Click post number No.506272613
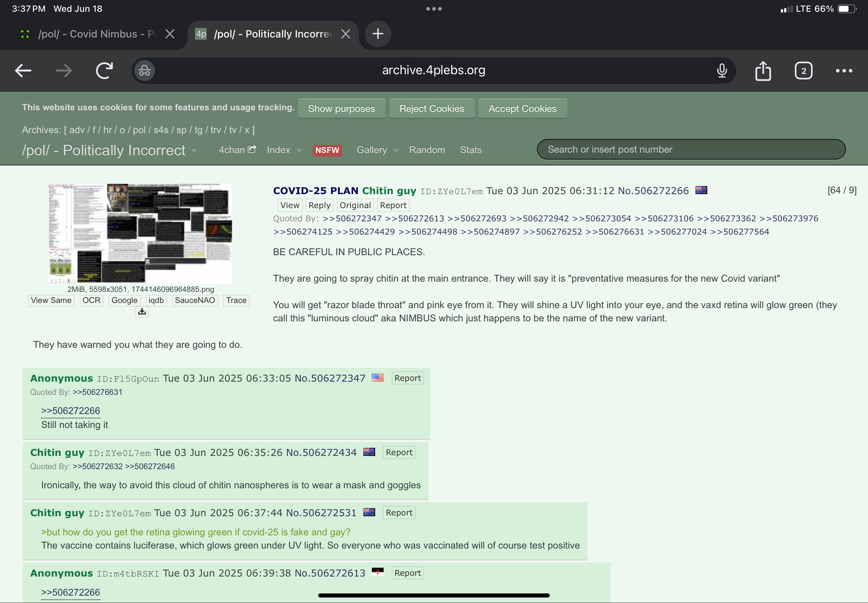This screenshot has width=868, height=603. pyautogui.click(x=330, y=573)
